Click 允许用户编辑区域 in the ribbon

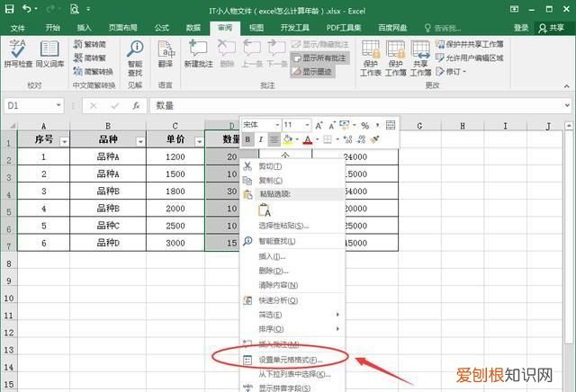(x=470, y=58)
